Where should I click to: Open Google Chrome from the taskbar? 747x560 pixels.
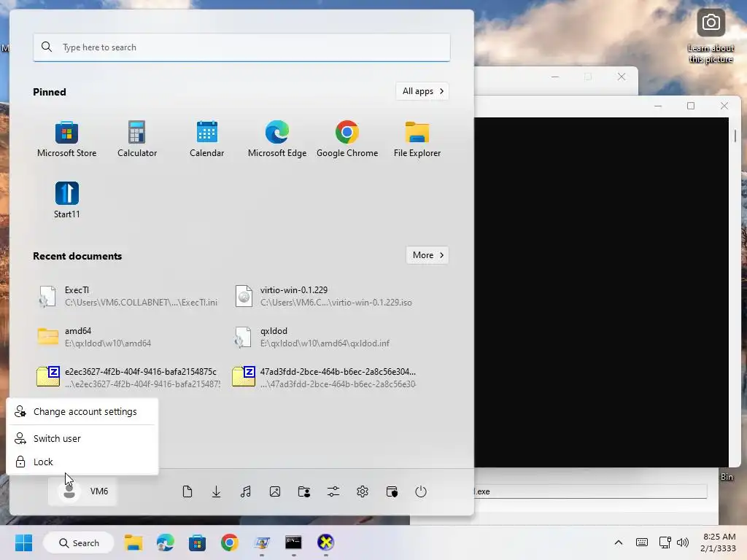(229, 542)
